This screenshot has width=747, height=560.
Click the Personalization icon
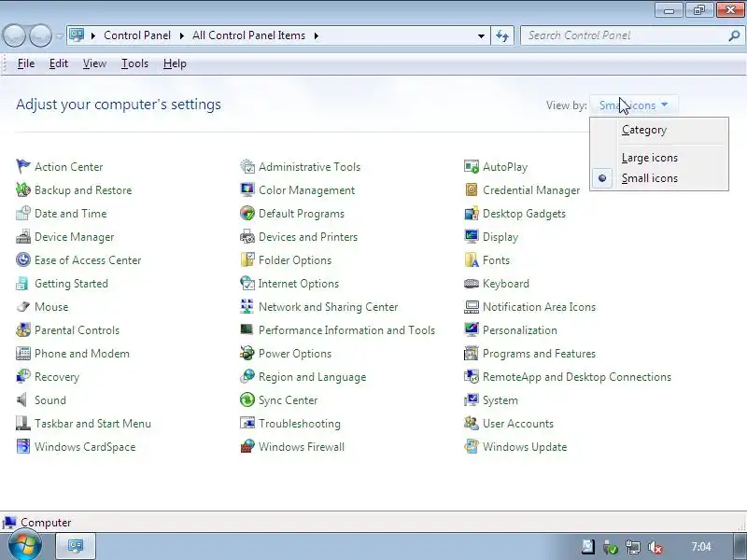click(472, 329)
